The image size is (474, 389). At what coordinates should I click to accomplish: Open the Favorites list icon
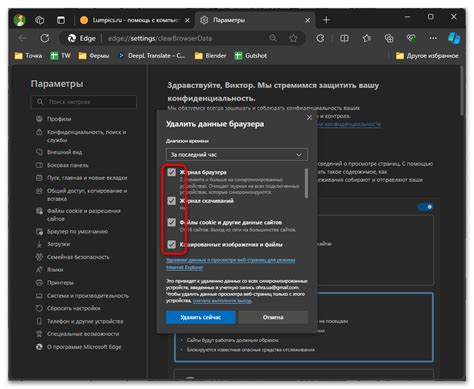[367, 38]
